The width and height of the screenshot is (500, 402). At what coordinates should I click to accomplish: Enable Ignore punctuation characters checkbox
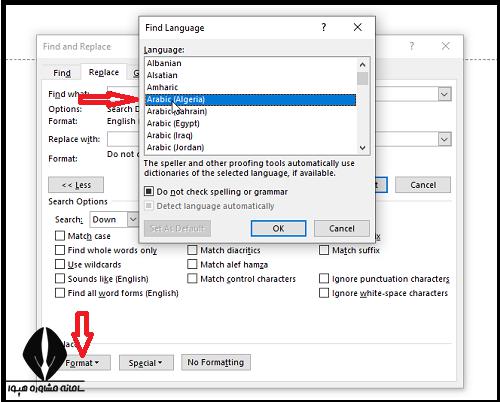(324, 279)
